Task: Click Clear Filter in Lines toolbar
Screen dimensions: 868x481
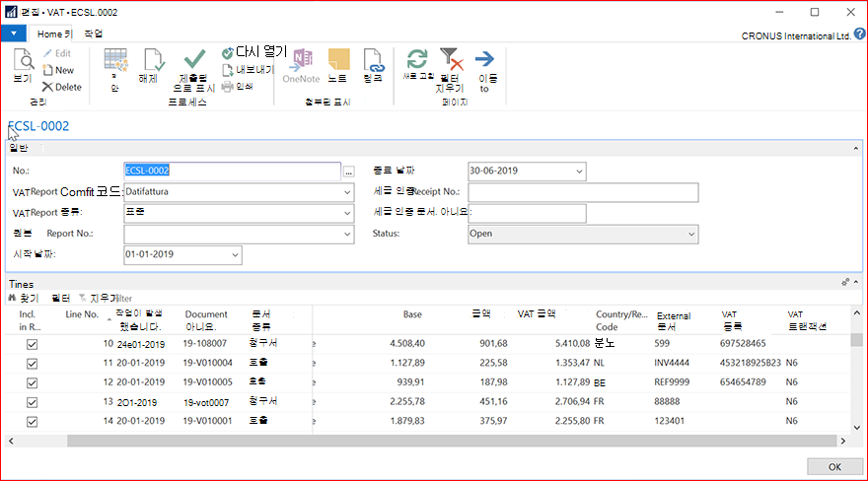Action: pos(106,298)
